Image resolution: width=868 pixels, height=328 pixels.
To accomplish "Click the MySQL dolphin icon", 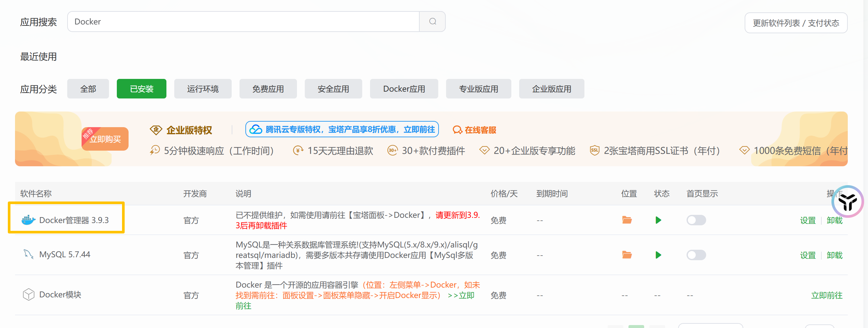I will pyautogui.click(x=28, y=254).
